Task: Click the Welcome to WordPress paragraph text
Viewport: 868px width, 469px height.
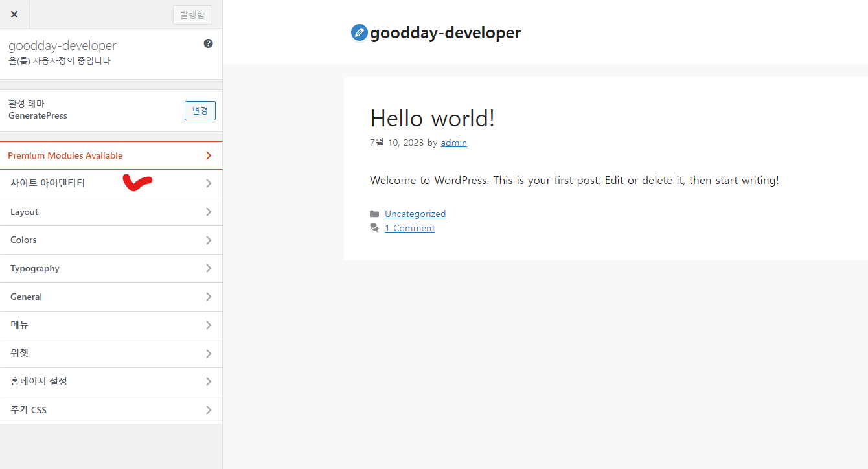Action: tap(574, 180)
